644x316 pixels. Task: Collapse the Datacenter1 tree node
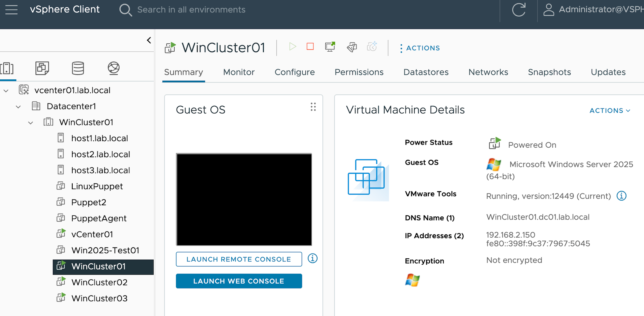click(18, 107)
